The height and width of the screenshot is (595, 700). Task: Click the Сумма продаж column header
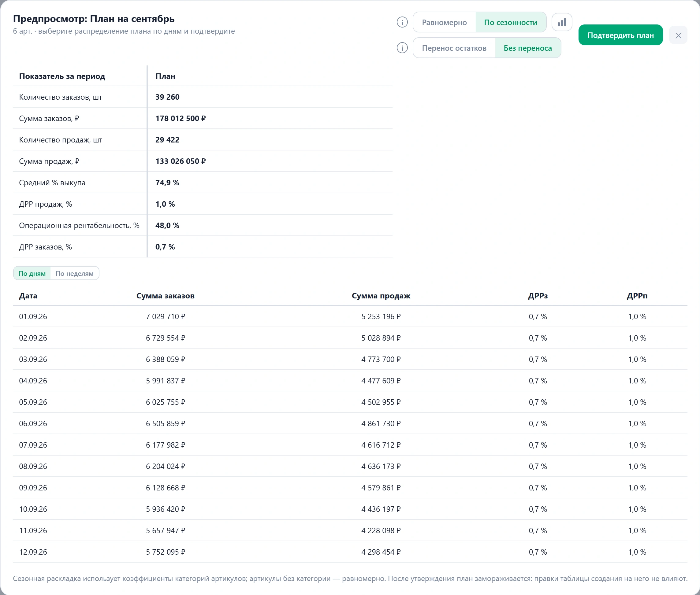381,296
